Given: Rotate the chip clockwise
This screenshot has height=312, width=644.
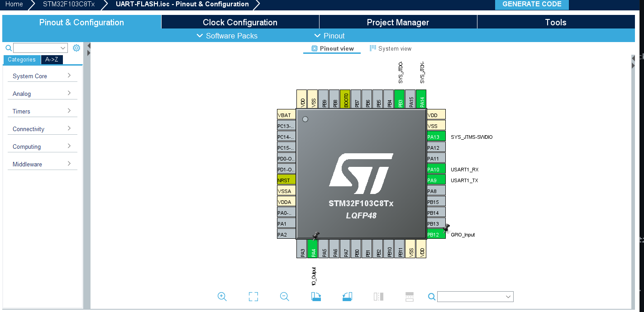Looking at the screenshot, I should point(315,297).
